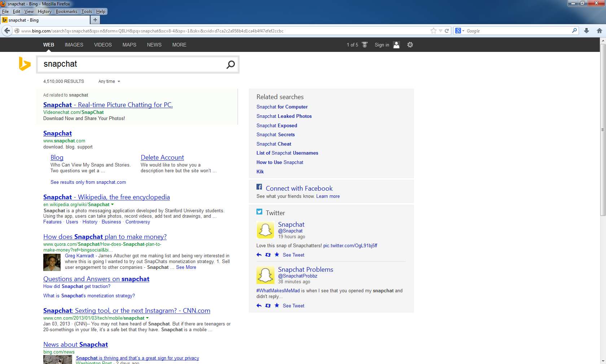This screenshot has height=364, width=606.
Task: Favorite the @Snapchat tweet
Action: [x=277, y=254]
